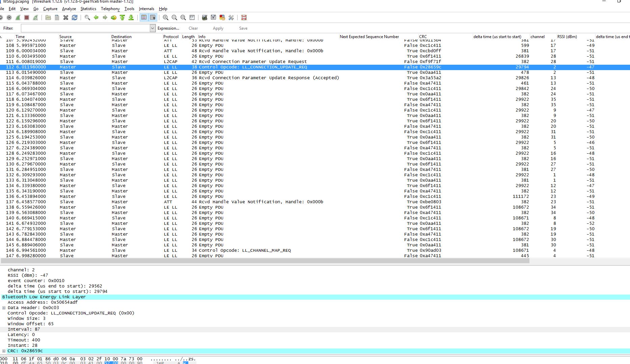630x364 pixels.
Task: Select packet 114 Connection Parameter Update Response
Action: coord(315,78)
